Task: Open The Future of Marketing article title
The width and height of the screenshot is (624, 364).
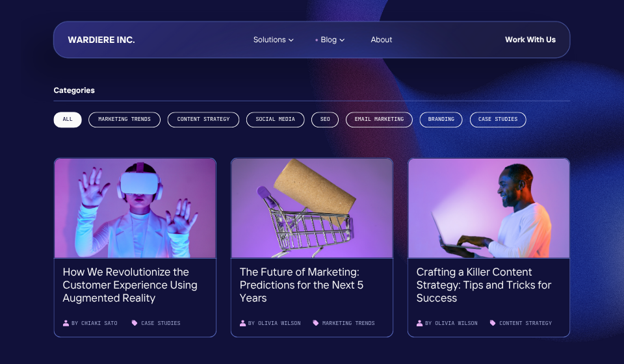Action: [x=301, y=285]
